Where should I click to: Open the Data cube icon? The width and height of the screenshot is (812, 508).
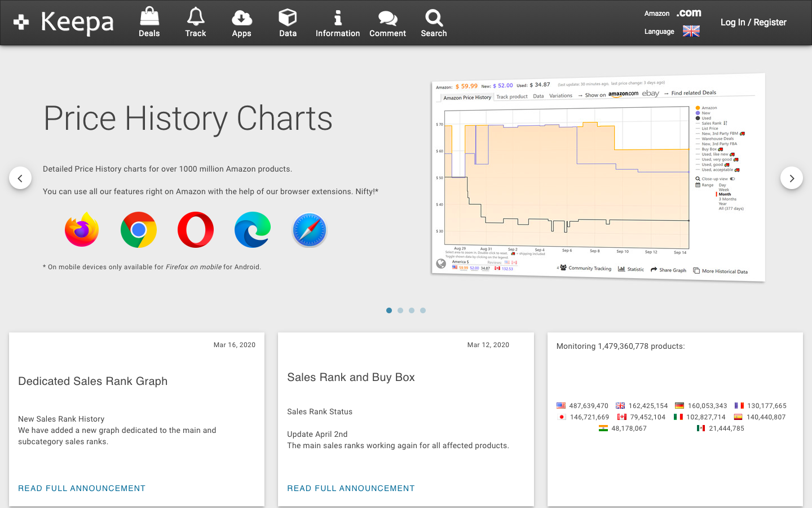click(288, 17)
